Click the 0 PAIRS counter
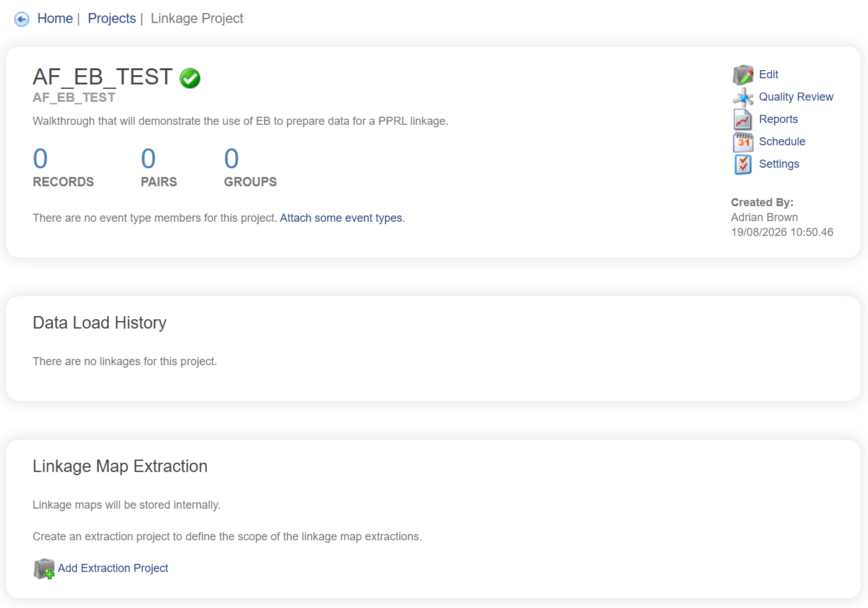Screen dimensions: 868x608 coord(159,168)
